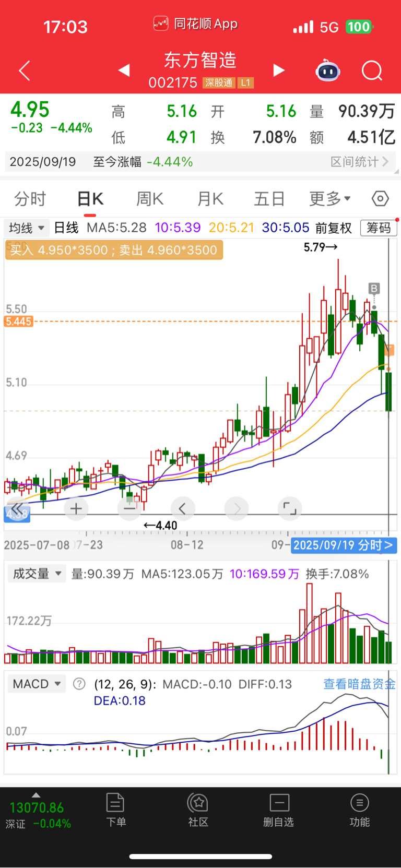Tap the 买入/卖出 order quote banner

pyautogui.click(x=114, y=250)
